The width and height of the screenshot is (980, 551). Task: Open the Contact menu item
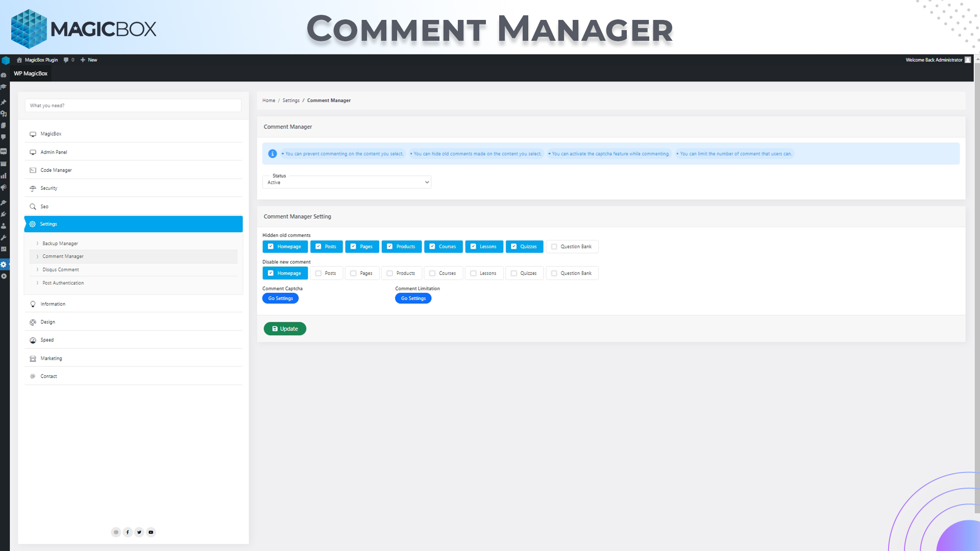pos(133,376)
